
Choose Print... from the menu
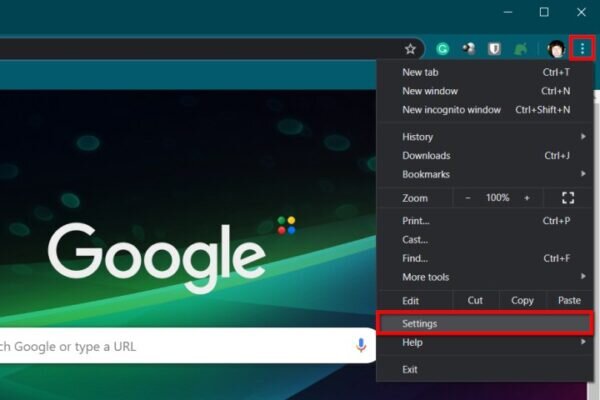pyautogui.click(x=485, y=221)
